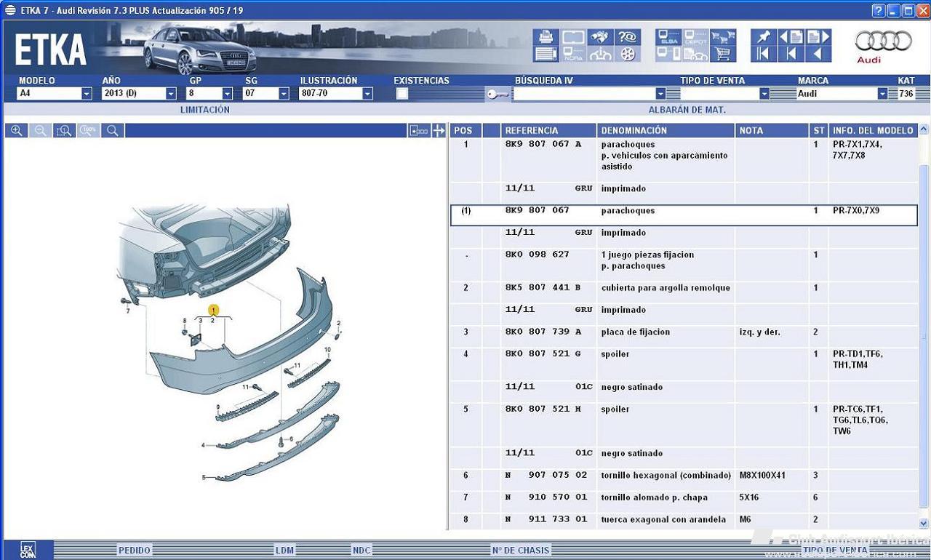Click the plain magnifier search icon
Viewport: 931px width, 560px height.
[113, 130]
